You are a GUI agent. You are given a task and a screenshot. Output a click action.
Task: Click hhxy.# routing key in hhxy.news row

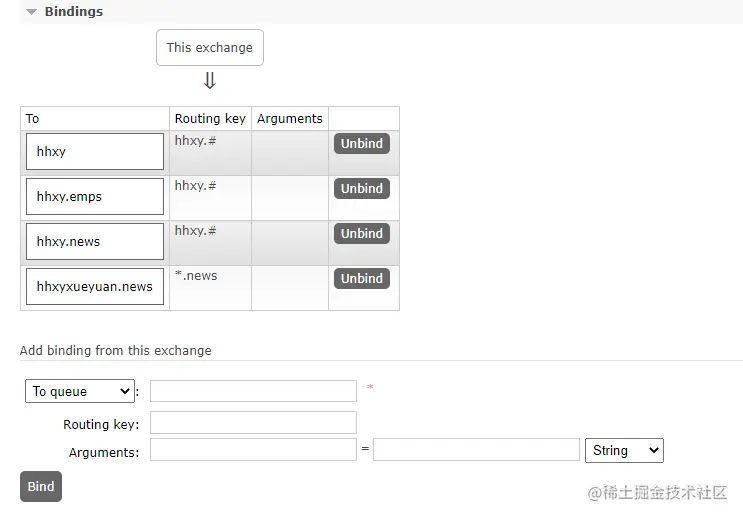click(195, 231)
